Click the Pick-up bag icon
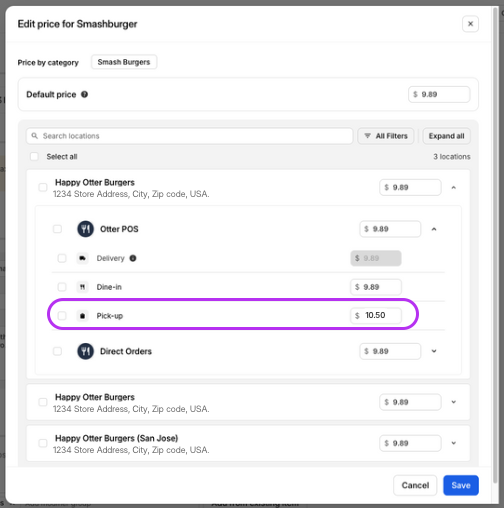The image size is (504, 508). pos(82,316)
